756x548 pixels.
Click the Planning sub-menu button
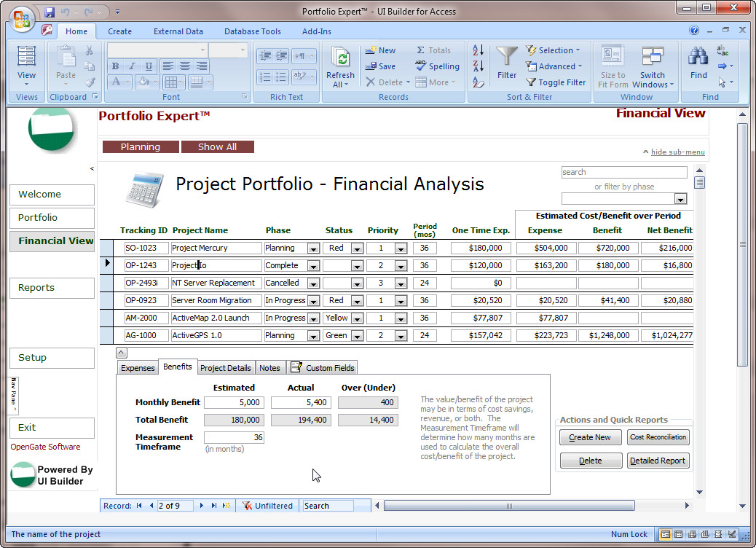(x=141, y=146)
